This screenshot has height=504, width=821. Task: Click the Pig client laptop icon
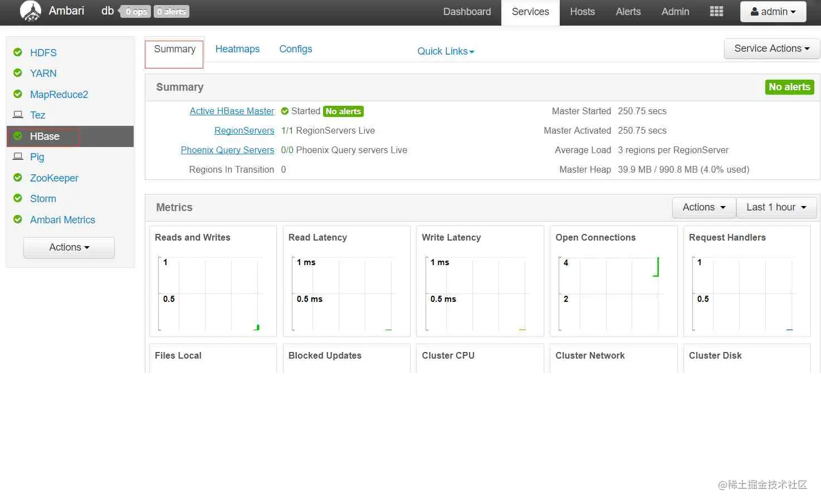tap(18, 156)
